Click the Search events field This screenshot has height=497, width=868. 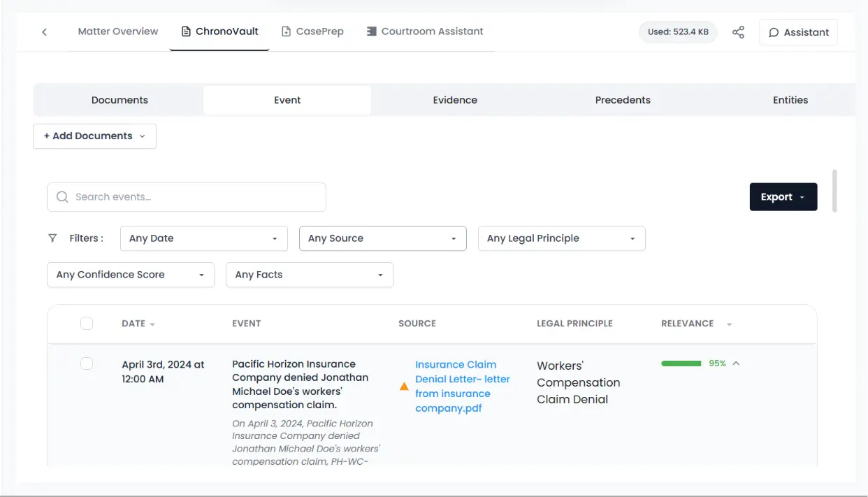(x=187, y=197)
